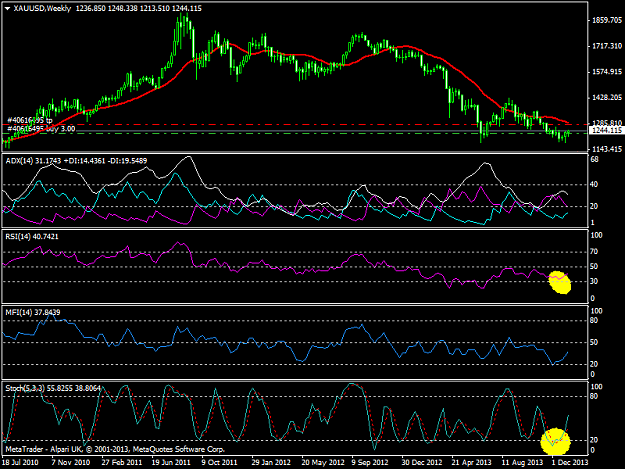625x469 pixels.
Task: Select the 'RSI(14) 40.7421' indicator label
Action: (x=32, y=236)
